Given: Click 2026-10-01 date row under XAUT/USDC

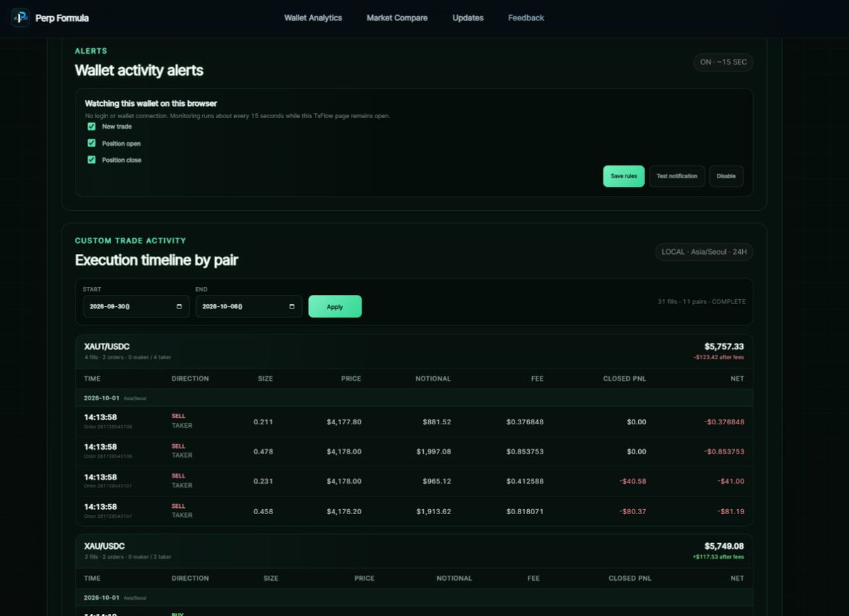Looking at the screenshot, I should pos(414,397).
